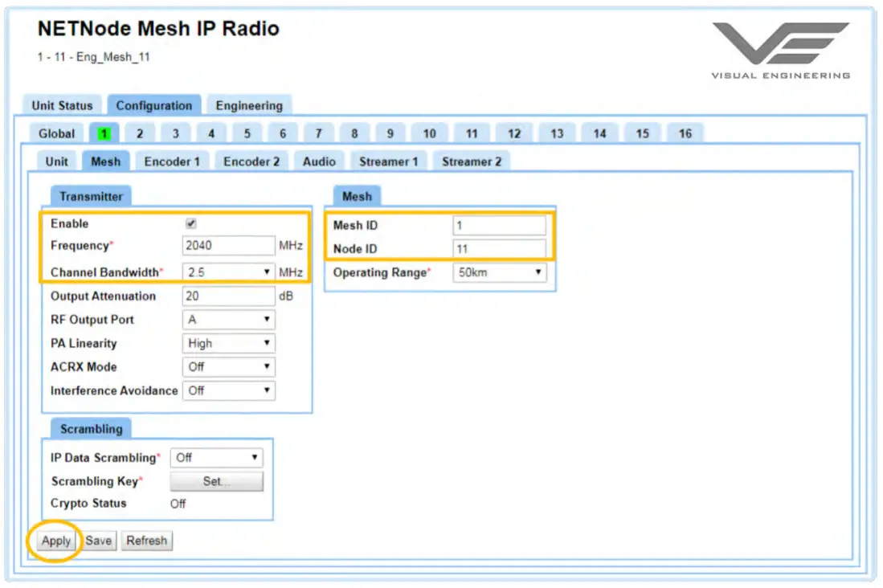Switch to the Engineering tab
Image resolution: width=883 pixels, height=588 pixels.
point(249,105)
